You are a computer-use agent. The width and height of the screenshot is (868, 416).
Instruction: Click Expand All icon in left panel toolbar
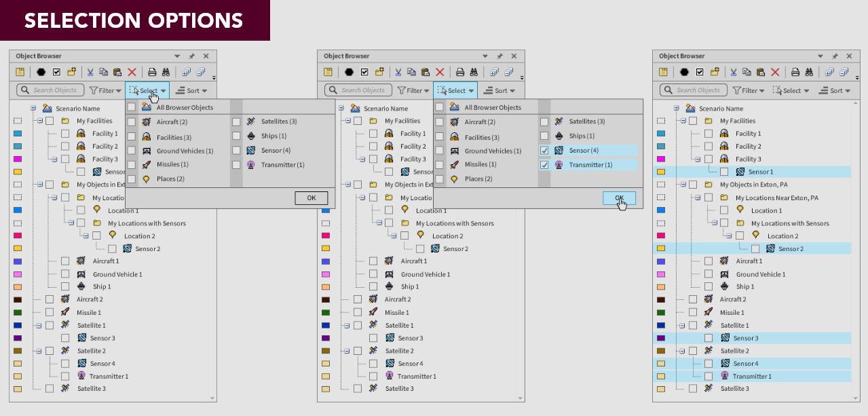(x=186, y=72)
